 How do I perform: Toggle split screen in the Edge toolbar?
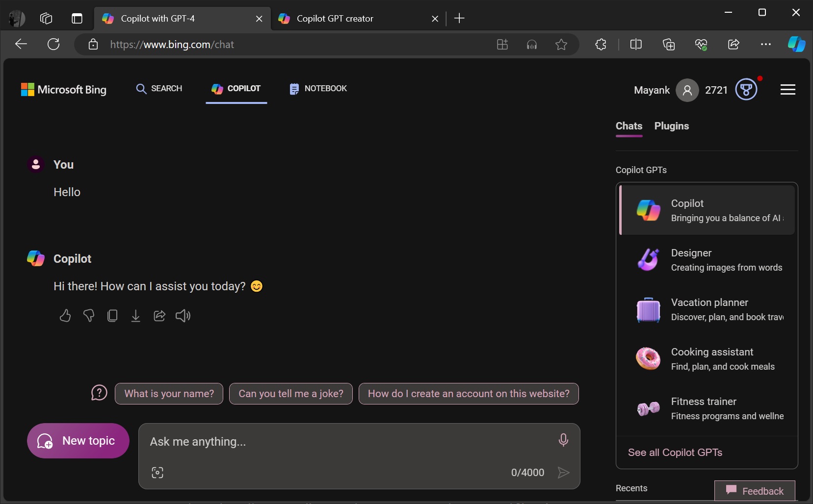pos(636,45)
